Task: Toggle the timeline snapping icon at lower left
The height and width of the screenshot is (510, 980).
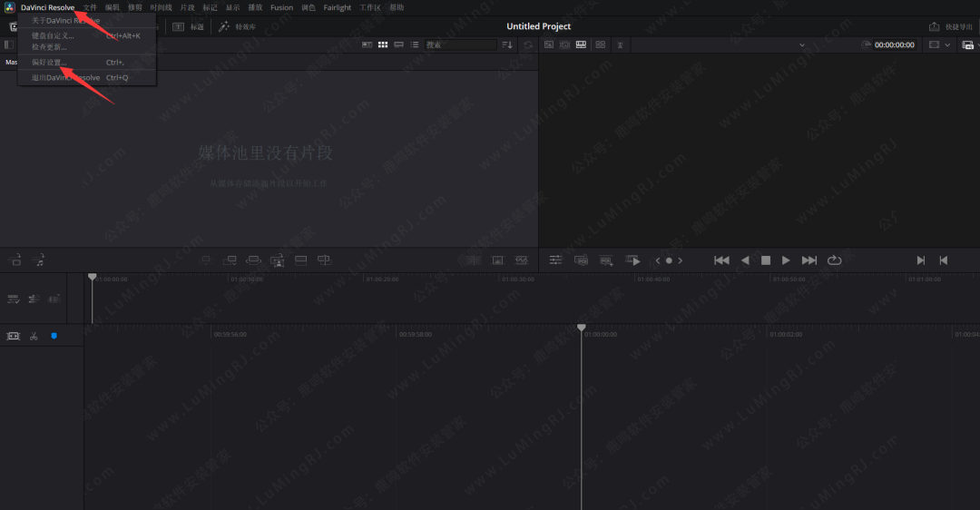Action: pyautogui.click(x=14, y=336)
